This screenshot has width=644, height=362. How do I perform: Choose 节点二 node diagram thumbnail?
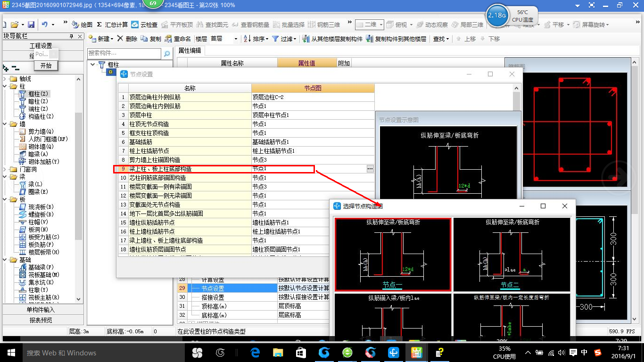click(x=512, y=255)
